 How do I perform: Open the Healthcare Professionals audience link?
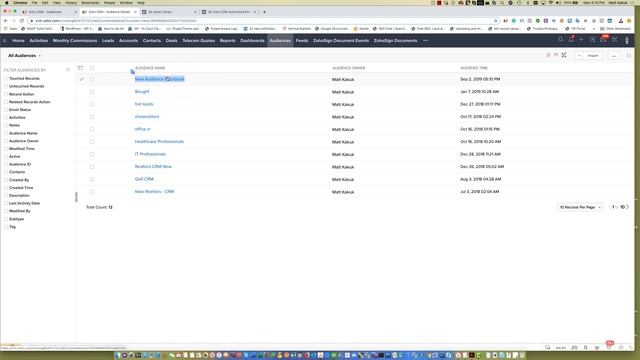[x=159, y=142]
